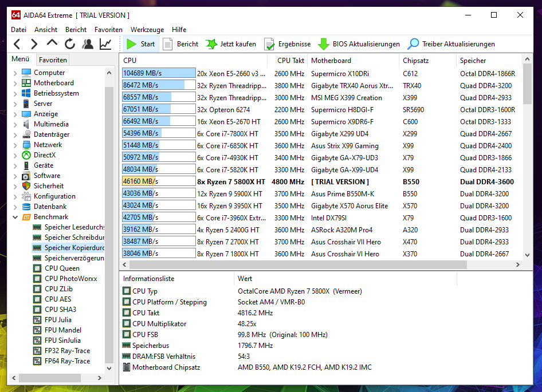Expand the Datenbank tree node
542x392 pixels.
tap(15, 207)
